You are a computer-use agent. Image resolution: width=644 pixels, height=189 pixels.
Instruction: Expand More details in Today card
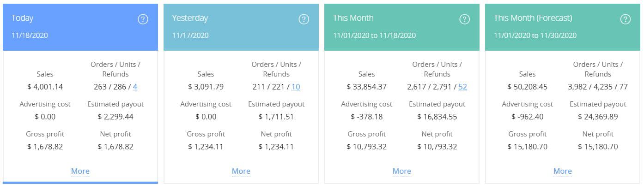80,171
